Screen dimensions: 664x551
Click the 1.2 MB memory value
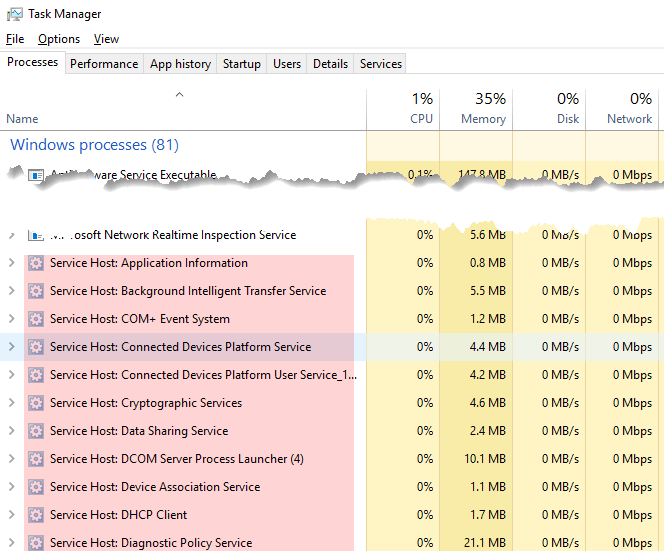[488, 319]
